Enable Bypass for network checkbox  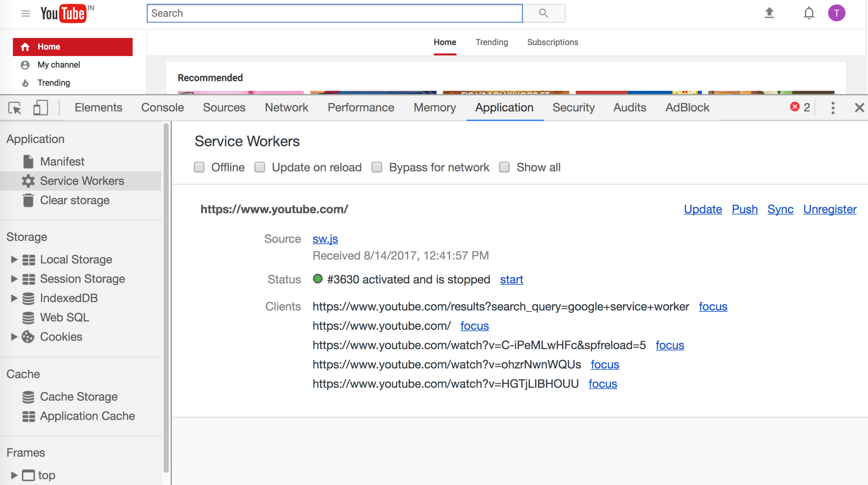[377, 167]
